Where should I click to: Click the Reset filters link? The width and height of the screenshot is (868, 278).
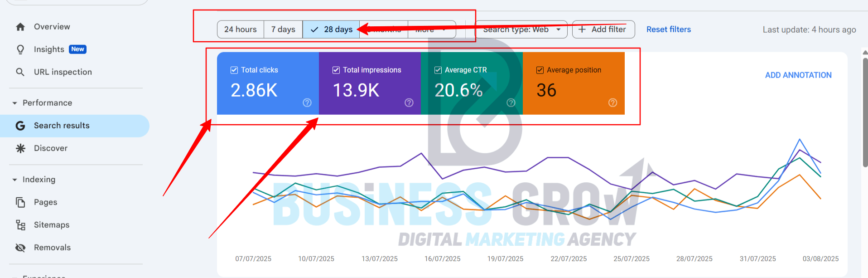669,29
